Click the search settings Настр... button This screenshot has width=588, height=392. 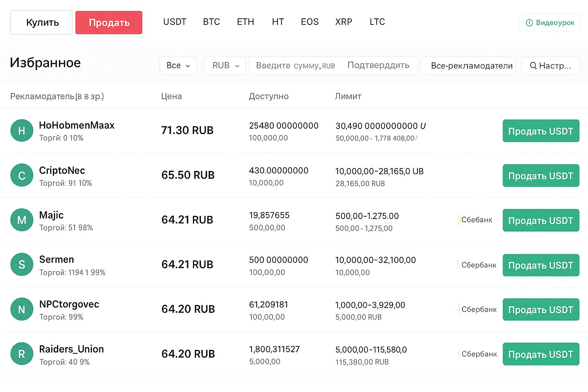coord(550,66)
